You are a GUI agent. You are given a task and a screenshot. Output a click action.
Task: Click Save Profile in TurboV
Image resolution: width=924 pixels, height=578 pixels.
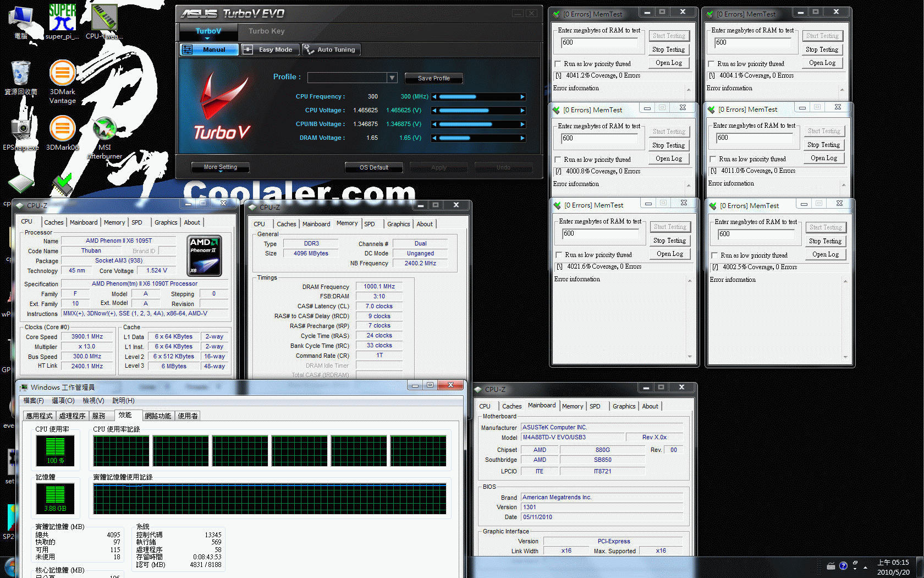433,78
